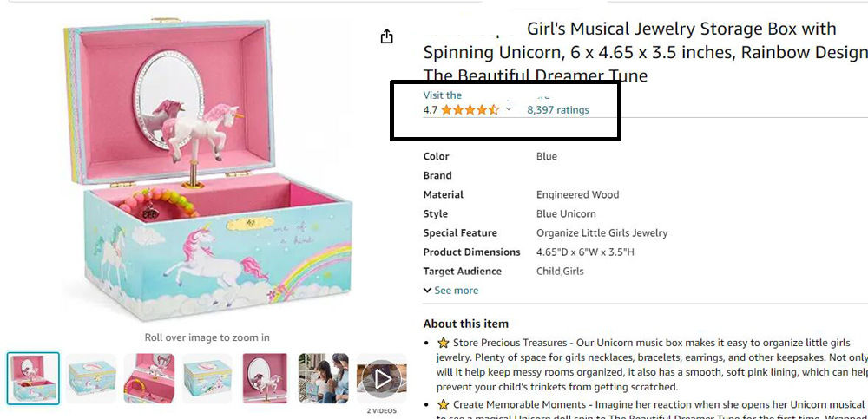Screen dimensions: 868x419
Task: Open the 8,397 ratings link
Action: 558,110
